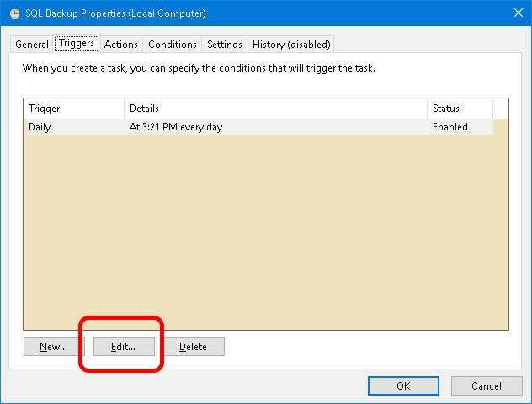Open the Actions tab
532x404 pixels.
tap(121, 45)
